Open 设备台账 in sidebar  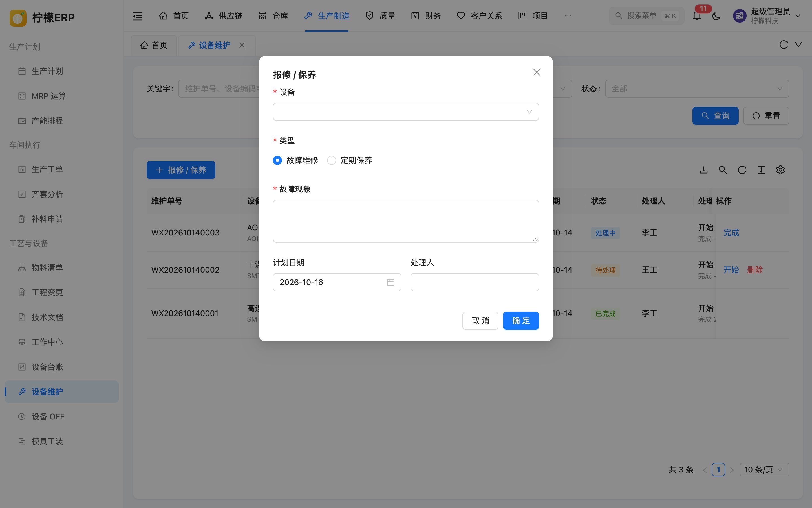(x=61, y=367)
